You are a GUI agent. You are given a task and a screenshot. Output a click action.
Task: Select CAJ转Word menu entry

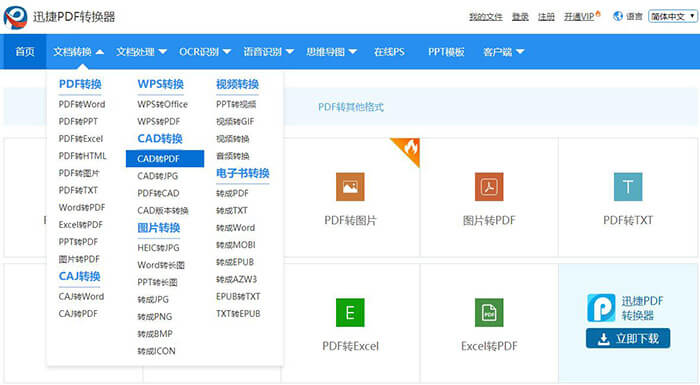tap(81, 297)
